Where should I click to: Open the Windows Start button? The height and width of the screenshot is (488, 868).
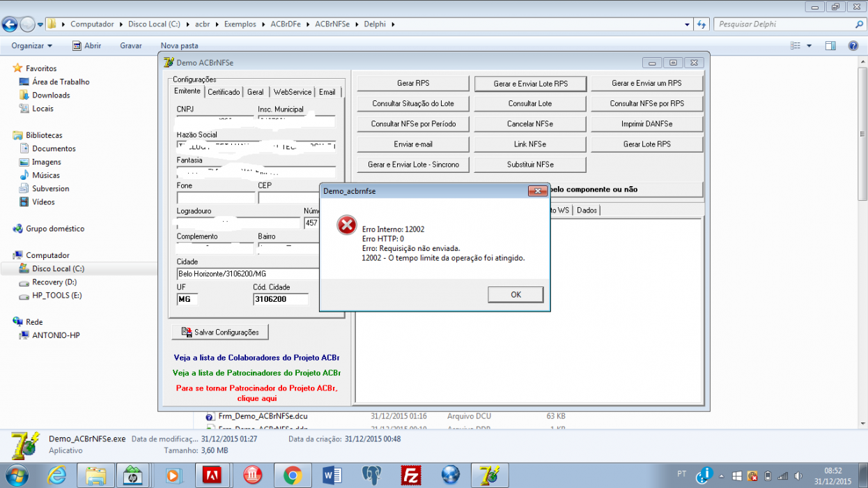click(16, 475)
